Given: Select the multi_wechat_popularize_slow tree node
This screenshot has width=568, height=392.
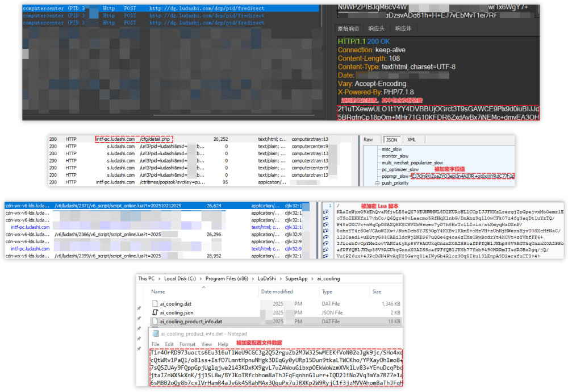Looking at the screenshot, I should (x=412, y=162).
